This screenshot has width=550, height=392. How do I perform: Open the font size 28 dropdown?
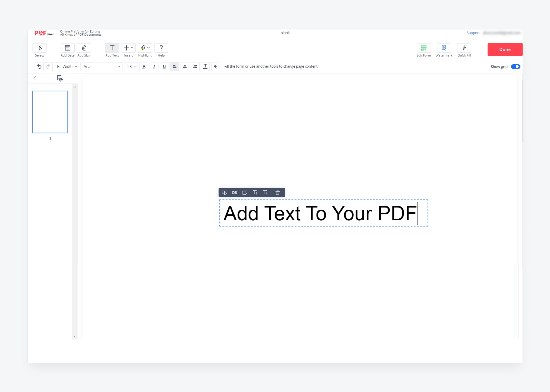point(131,66)
